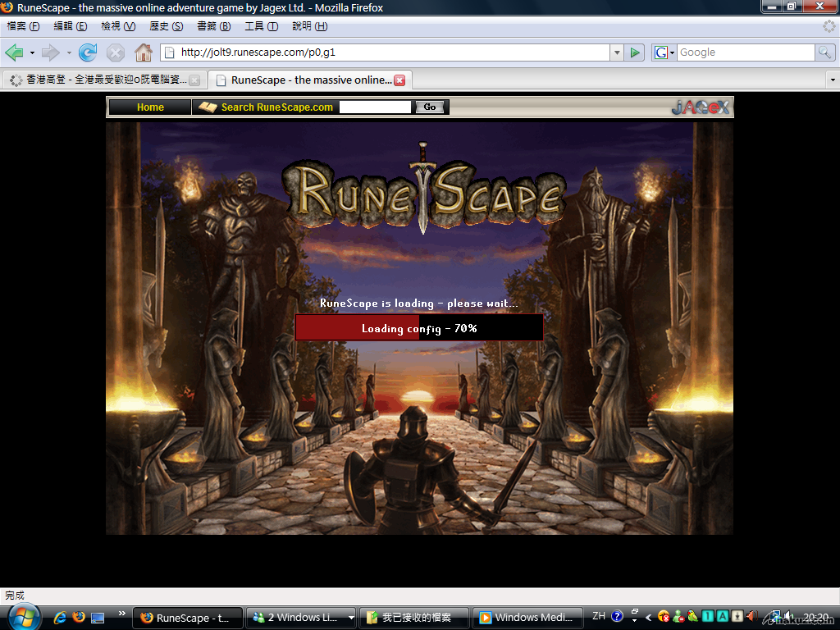
Task: Click Search RuneScape.com link
Action: pyautogui.click(x=277, y=107)
